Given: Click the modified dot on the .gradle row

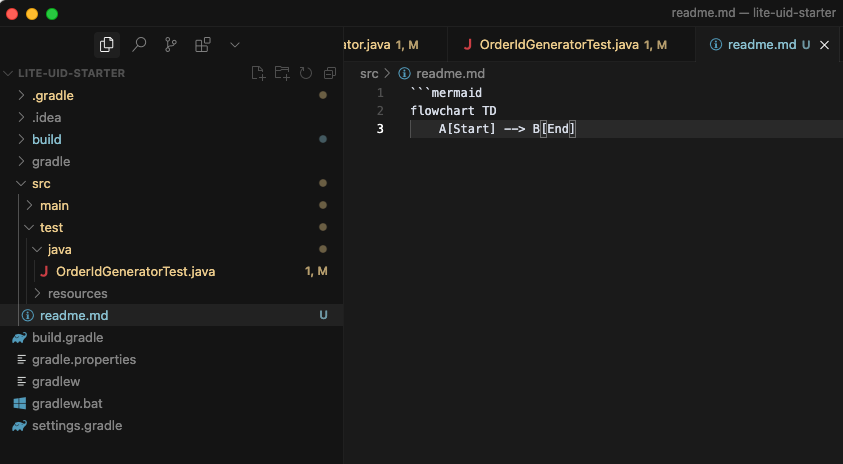Looking at the screenshot, I should click(x=323, y=95).
